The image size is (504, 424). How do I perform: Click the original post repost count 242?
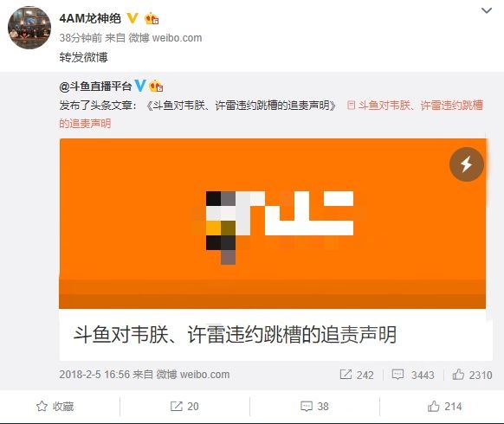[x=357, y=375]
